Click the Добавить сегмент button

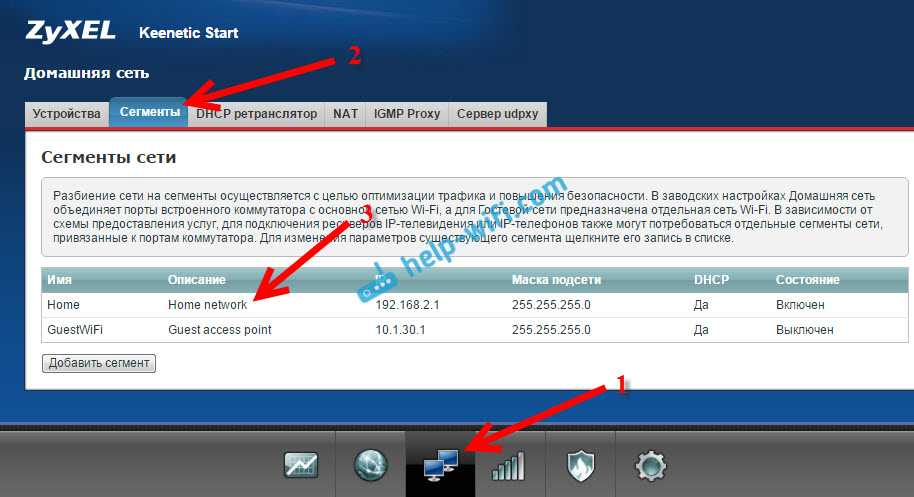click(x=99, y=363)
